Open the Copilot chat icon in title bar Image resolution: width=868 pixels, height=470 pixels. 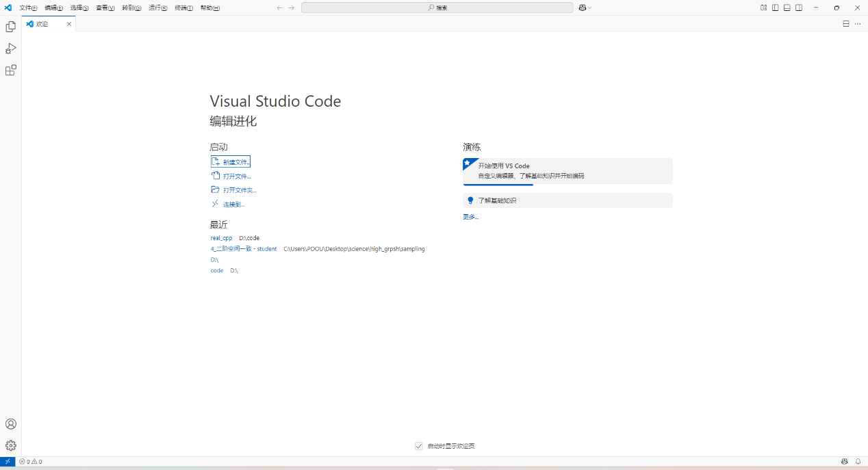pyautogui.click(x=583, y=8)
